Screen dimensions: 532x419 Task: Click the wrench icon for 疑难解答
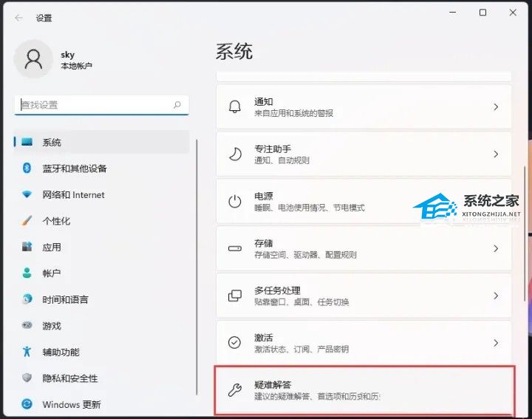pyautogui.click(x=235, y=390)
